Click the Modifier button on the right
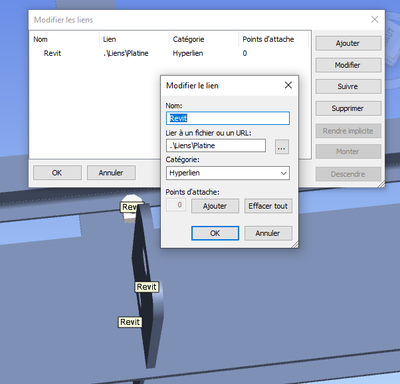This screenshot has width=400, height=384. pos(348,65)
